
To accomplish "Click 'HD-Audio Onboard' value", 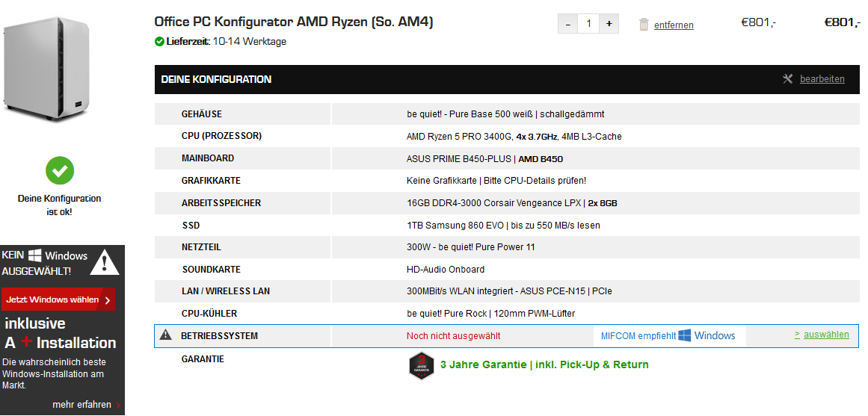I will point(445,270).
